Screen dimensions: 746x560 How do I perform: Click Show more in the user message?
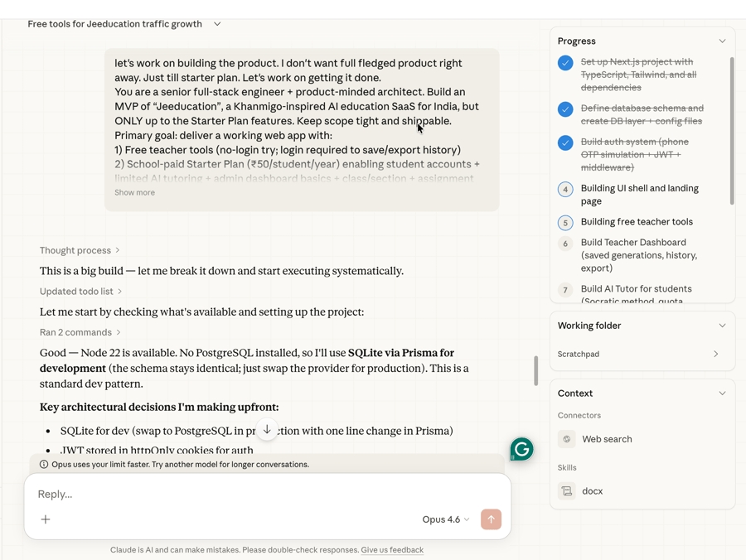click(x=134, y=192)
